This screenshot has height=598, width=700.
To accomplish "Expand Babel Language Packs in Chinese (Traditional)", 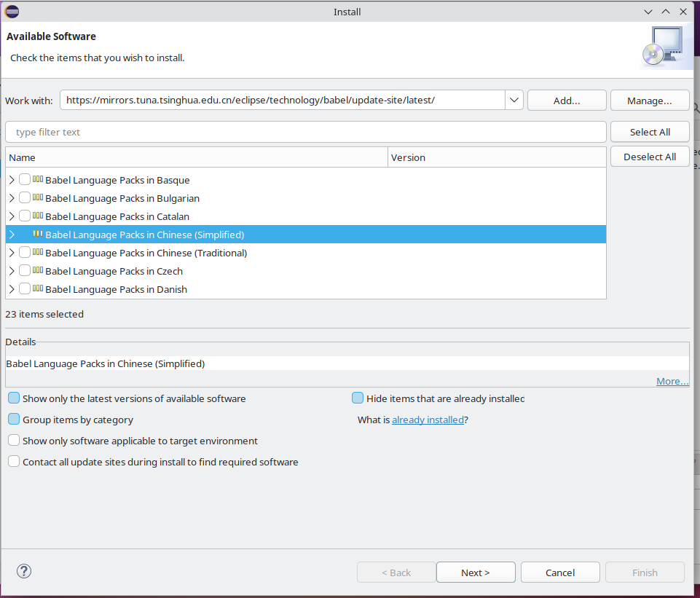I will [x=12, y=253].
